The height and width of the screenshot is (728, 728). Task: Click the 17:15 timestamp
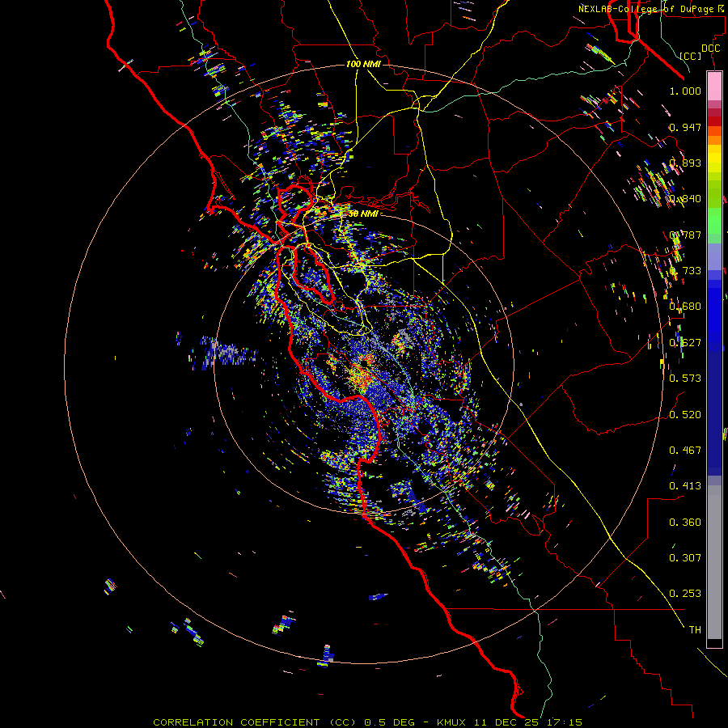coord(564,722)
